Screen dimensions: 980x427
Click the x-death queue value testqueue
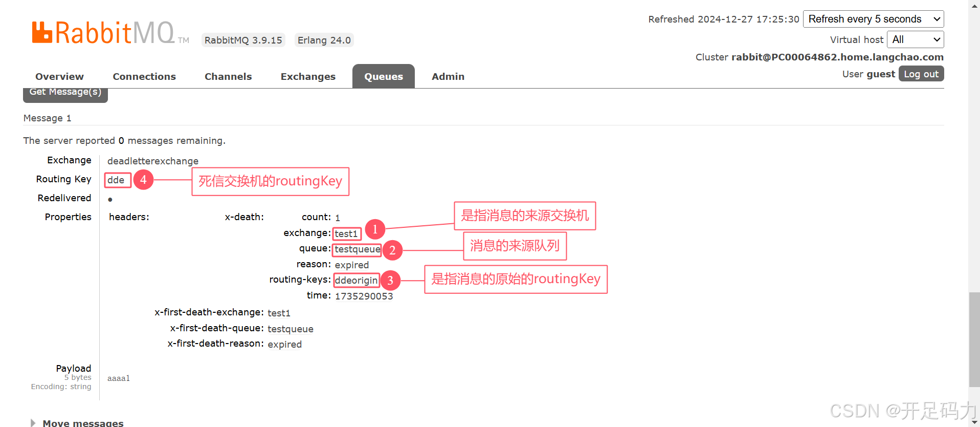358,249
